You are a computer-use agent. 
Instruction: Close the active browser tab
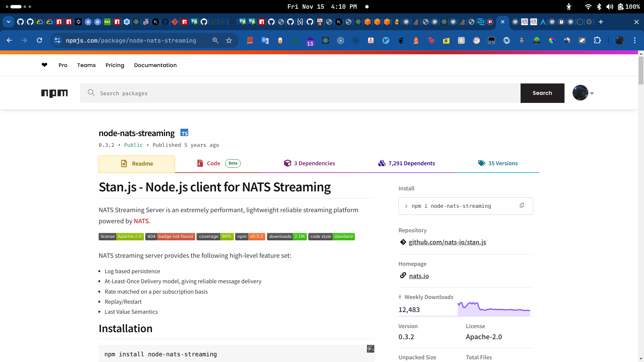point(502,22)
